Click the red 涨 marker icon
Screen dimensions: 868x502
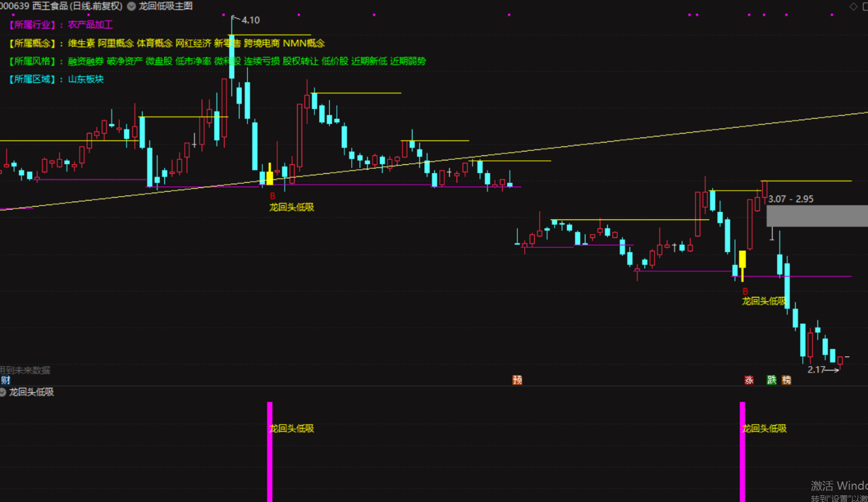(749, 380)
